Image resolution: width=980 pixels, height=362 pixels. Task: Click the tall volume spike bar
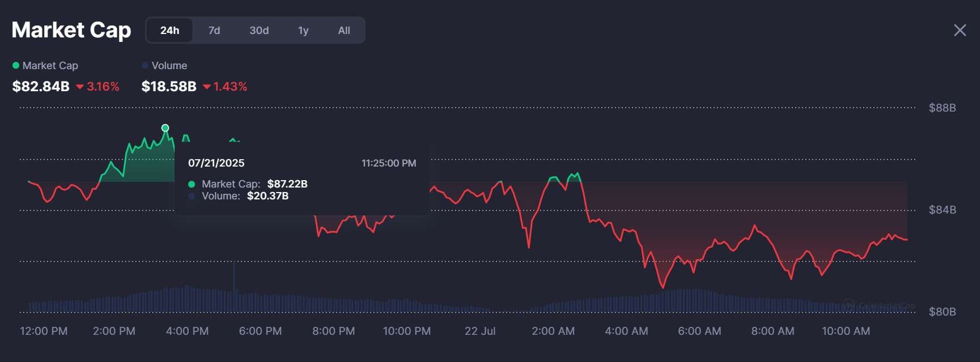tap(234, 278)
